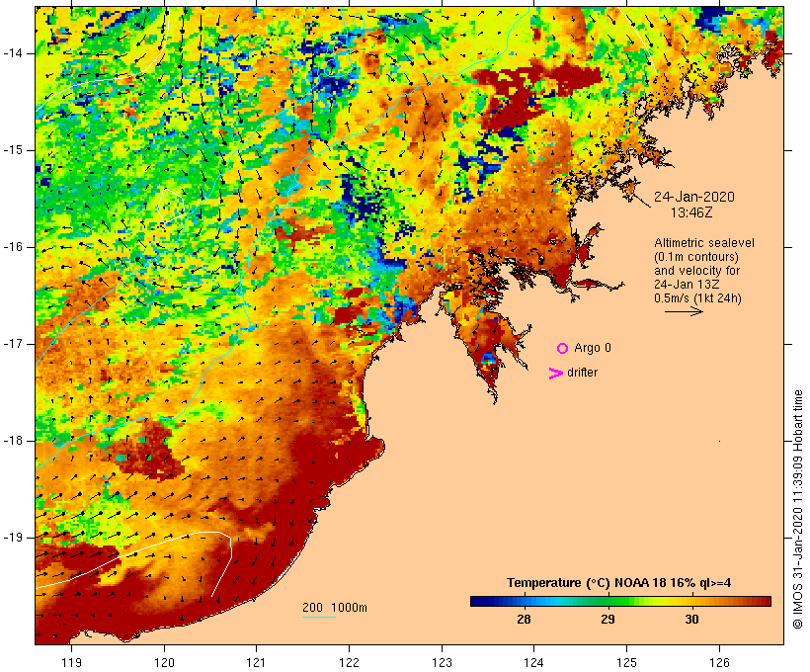Click the '200 1000m' depth legend text
810x672 pixels.
click(335, 608)
